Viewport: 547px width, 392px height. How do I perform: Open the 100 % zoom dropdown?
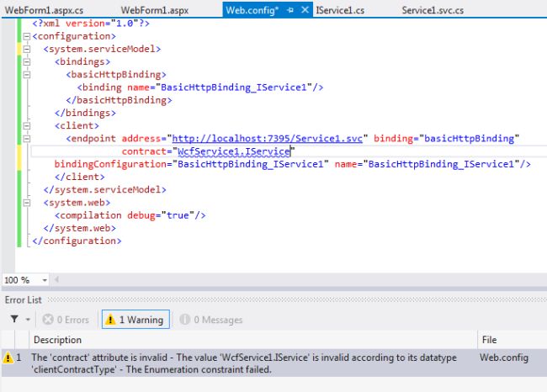45,280
